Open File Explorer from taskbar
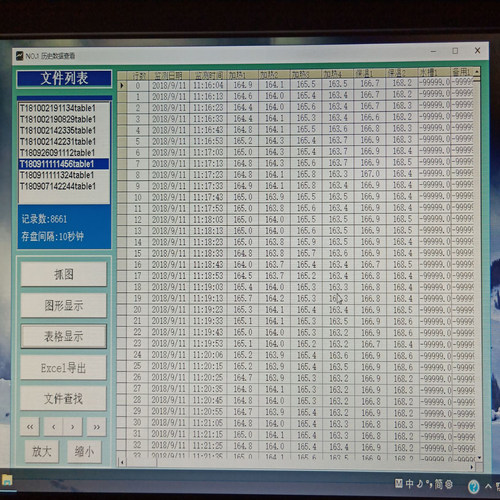 [7, 480]
